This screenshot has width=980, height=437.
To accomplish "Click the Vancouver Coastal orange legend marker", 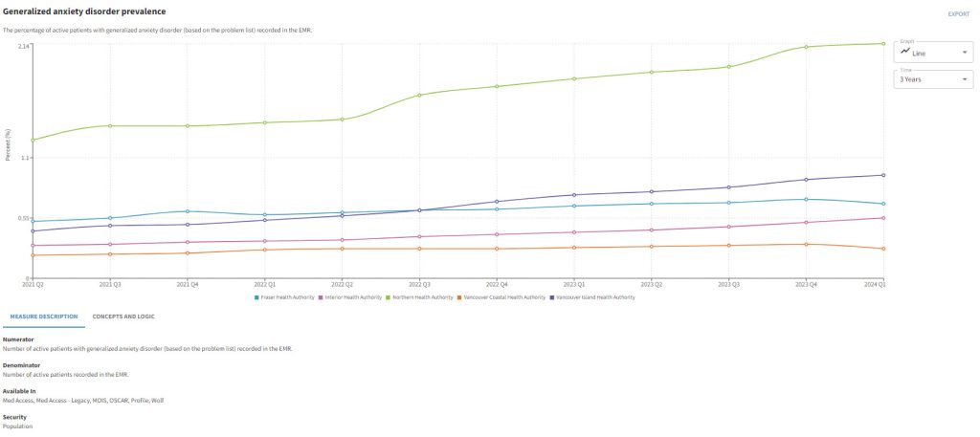I will pyautogui.click(x=461, y=297).
